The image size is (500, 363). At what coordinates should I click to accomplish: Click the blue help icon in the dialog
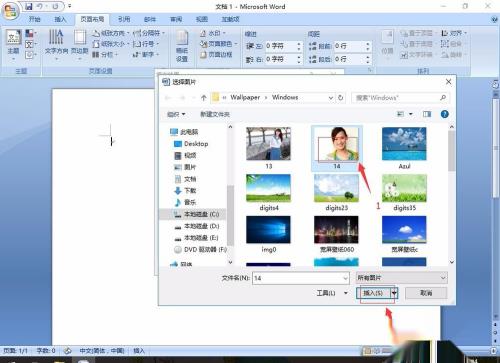coord(444,114)
